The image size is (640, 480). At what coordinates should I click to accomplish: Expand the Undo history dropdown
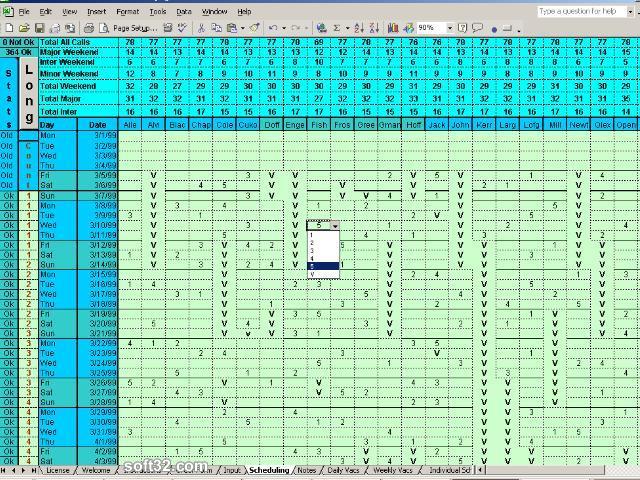[x=284, y=28]
